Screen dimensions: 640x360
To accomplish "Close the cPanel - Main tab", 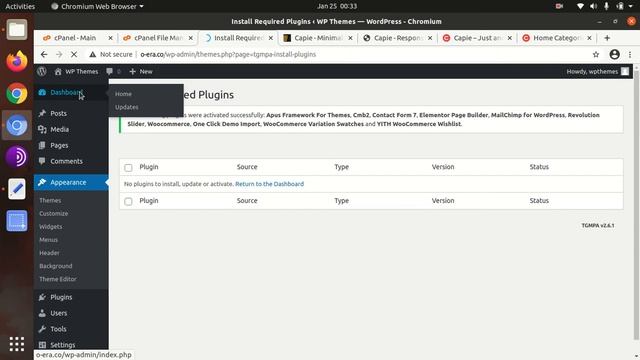I will click(110, 38).
